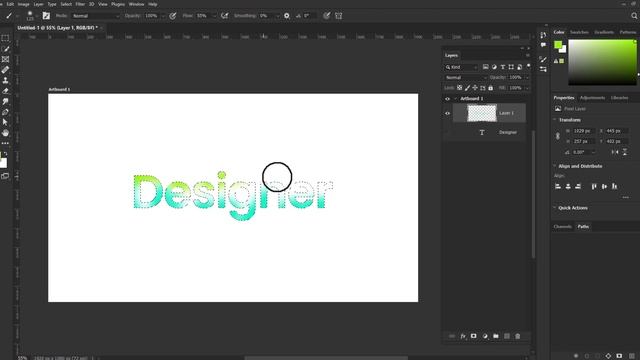Filter layers by smart objects
This screenshot has height=360, width=640.
coord(519,67)
